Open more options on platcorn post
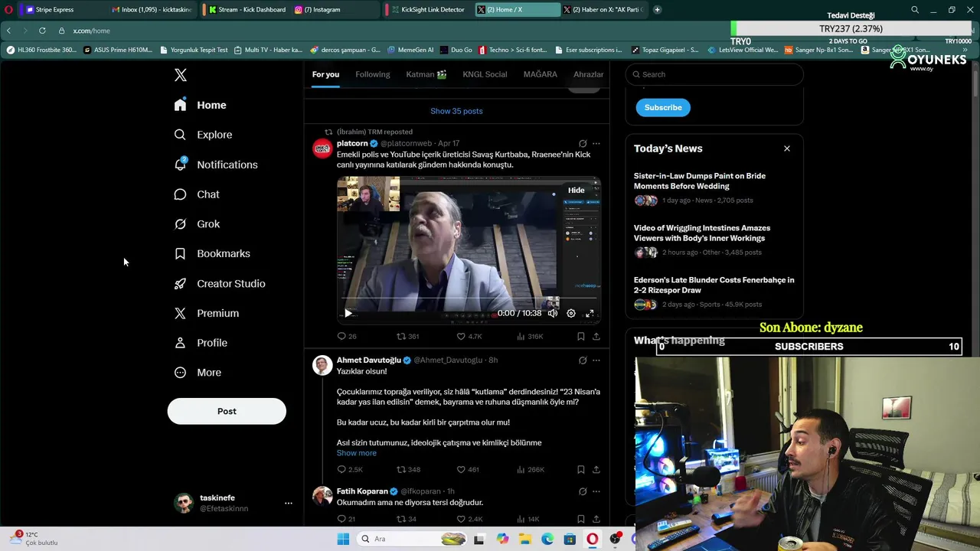The width and height of the screenshot is (980, 551). coord(596,143)
